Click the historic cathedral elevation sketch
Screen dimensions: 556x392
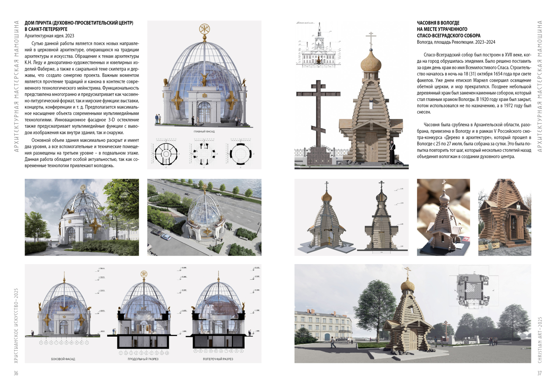(319, 44)
